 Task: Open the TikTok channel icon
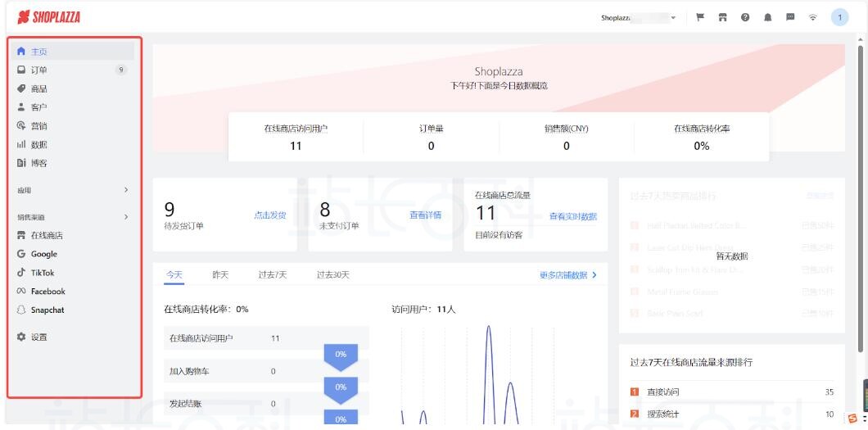point(21,272)
